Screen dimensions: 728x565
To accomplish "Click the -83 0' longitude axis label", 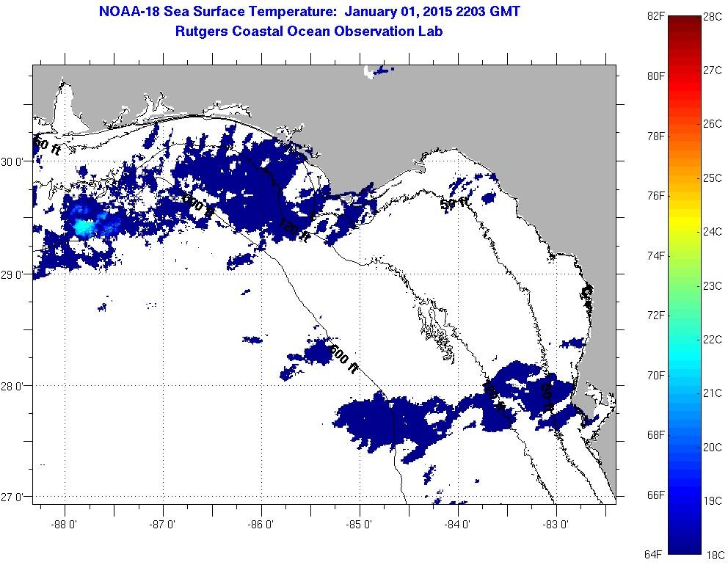I will [556, 524].
